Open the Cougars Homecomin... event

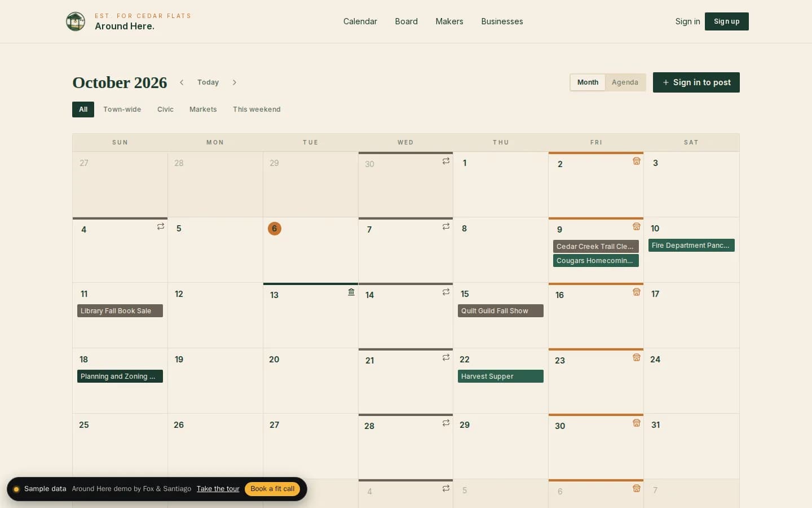596,261
